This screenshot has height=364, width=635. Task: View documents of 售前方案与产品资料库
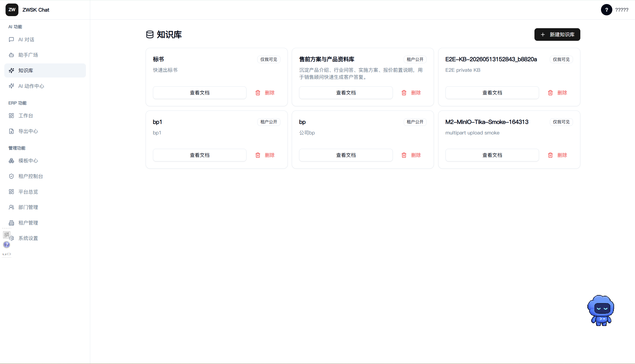(346, 93)
